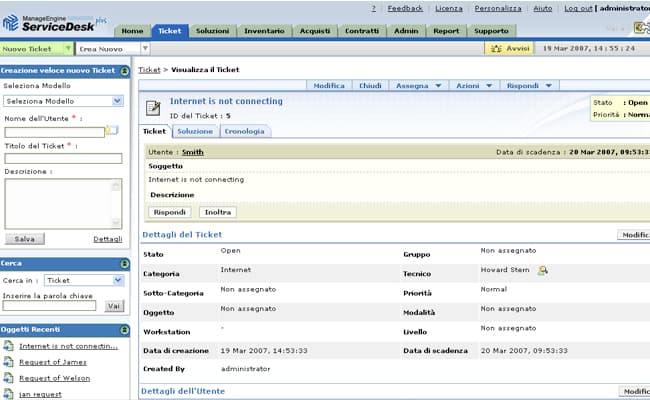Screen dimensions: 650x400
Task: Open the Dettagli link
Action: 108,239
